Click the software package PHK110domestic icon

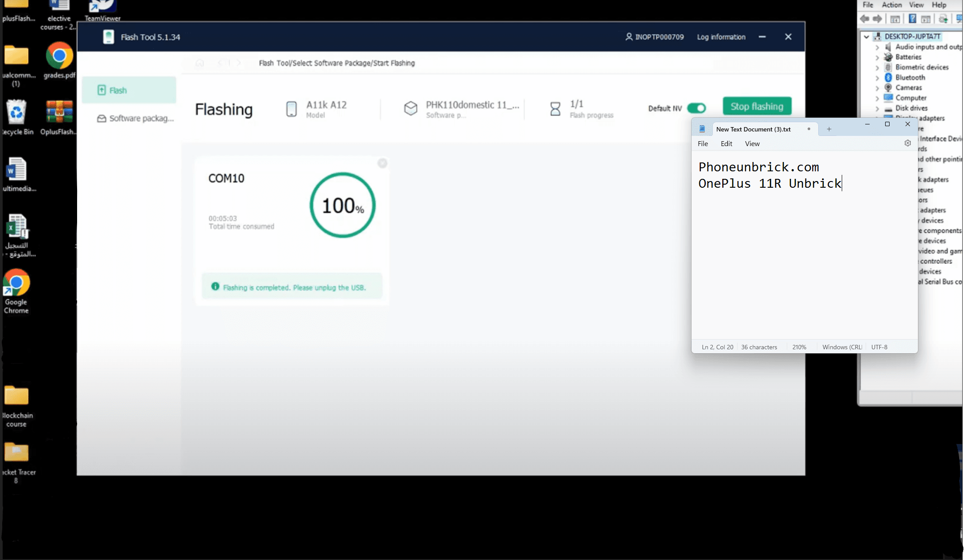click(x=410, y=108)
